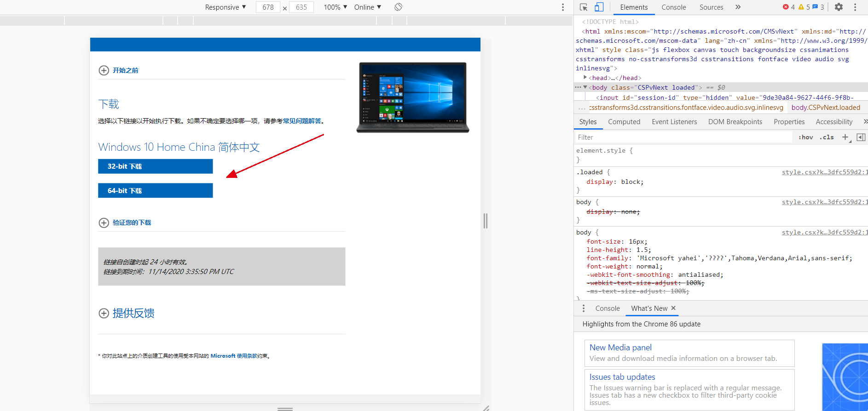
Task: Click the 32-bit 下载 button
Action: (x=156, y=166)
